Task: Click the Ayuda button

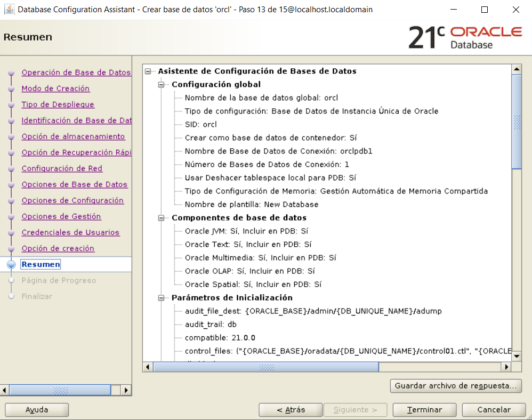Action: [37, 409]
